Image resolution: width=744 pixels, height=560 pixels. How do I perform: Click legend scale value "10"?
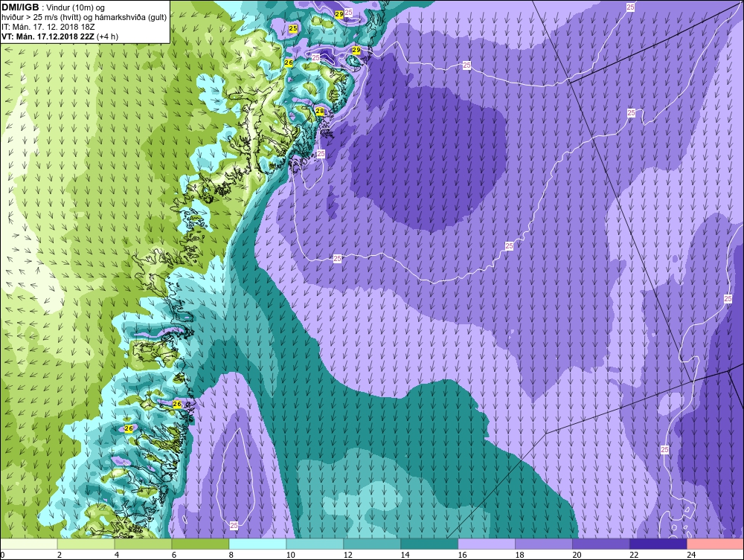290,555
